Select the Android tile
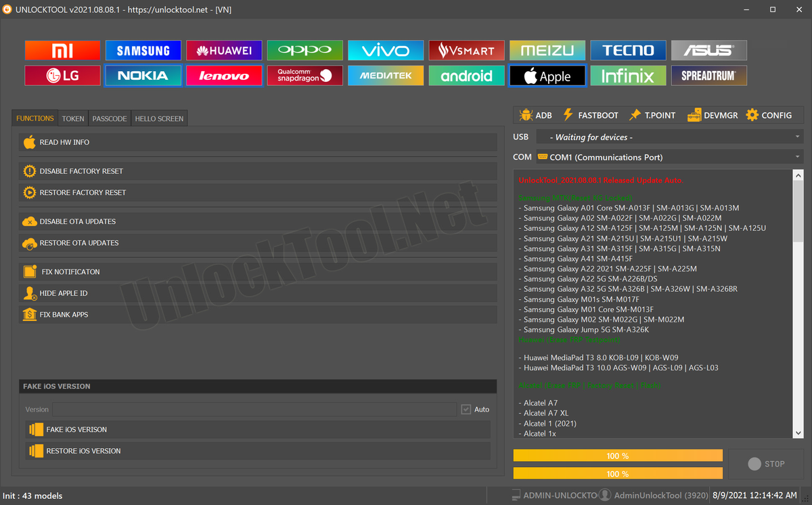 pos(466,75)
